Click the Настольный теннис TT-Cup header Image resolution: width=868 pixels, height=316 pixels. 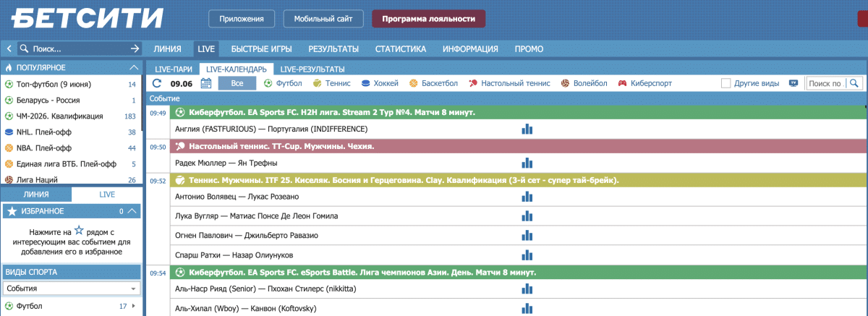(518, 146)
